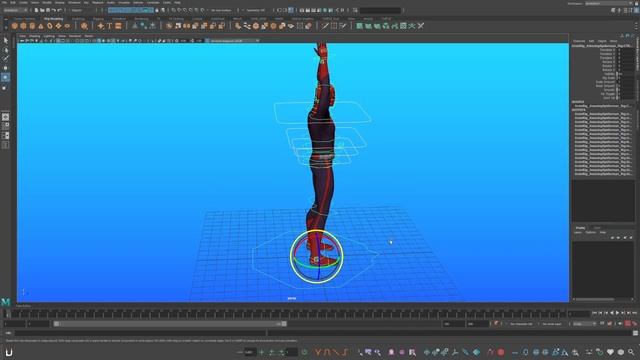The height and width of the screenshot is (360, 640).
Task: Create a polygon cone from the shelf
Action: [x=41, y=26]
